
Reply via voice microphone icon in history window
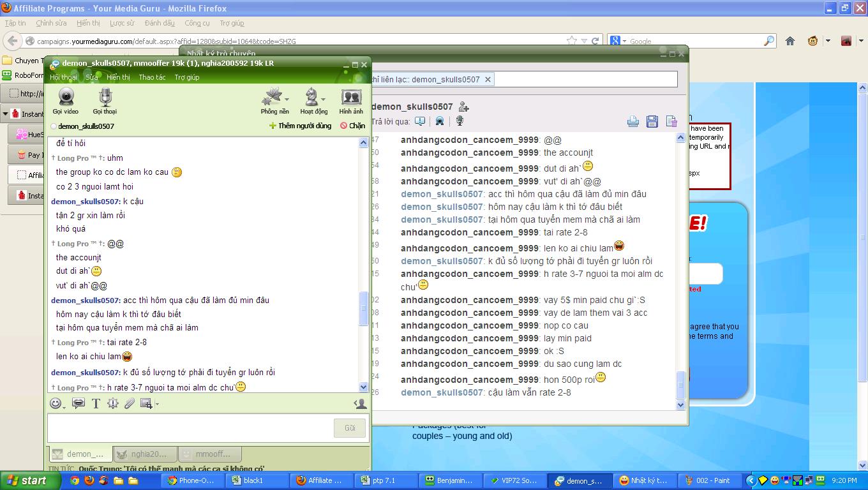click(459, 121)
